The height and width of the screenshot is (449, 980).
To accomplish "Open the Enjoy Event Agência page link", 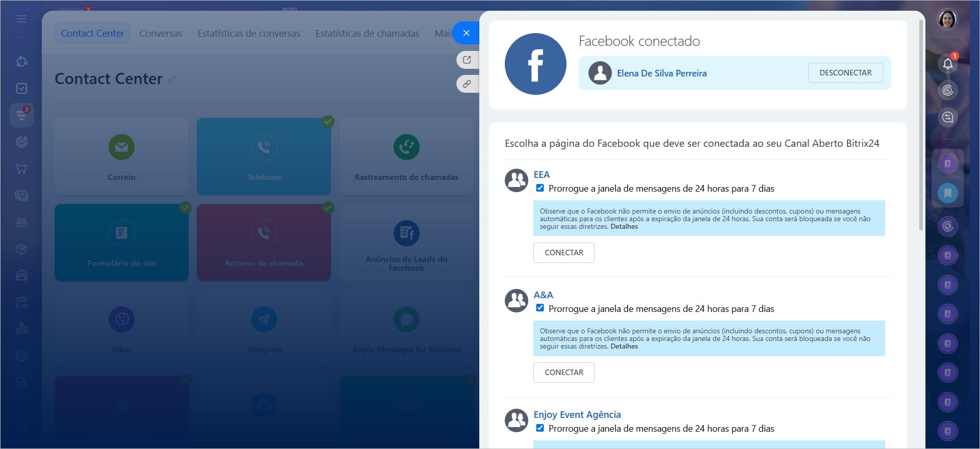I will [577, 415].
